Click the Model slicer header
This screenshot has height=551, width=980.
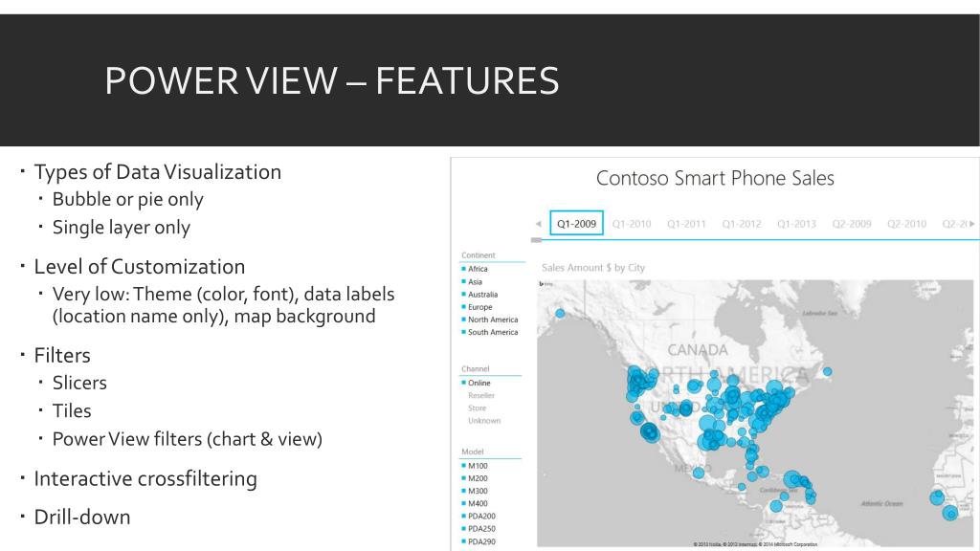click(473, 452)
